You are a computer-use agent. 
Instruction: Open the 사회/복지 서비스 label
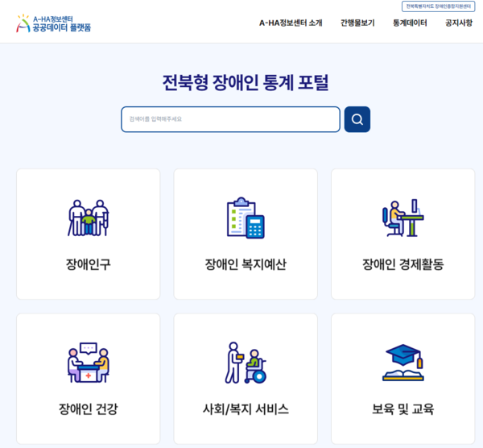click(x=246, y=409)
